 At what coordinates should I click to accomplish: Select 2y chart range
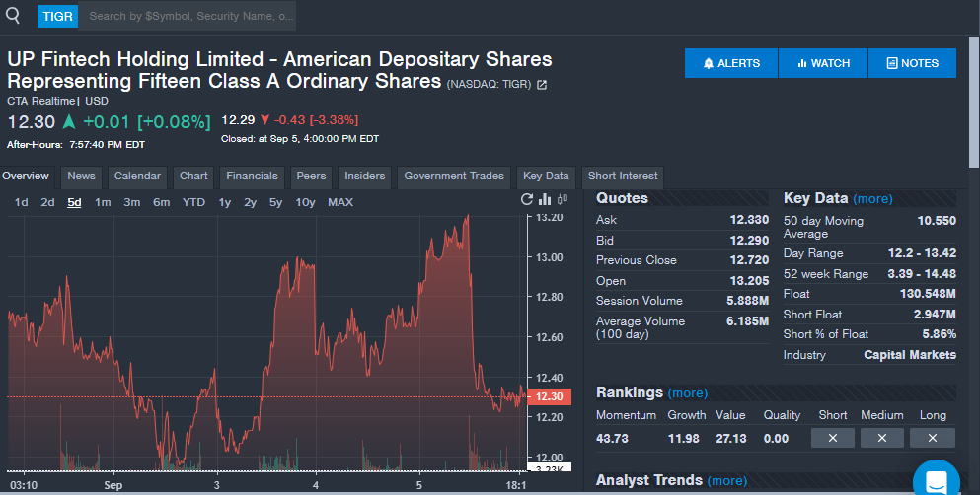tap(250, 202)
